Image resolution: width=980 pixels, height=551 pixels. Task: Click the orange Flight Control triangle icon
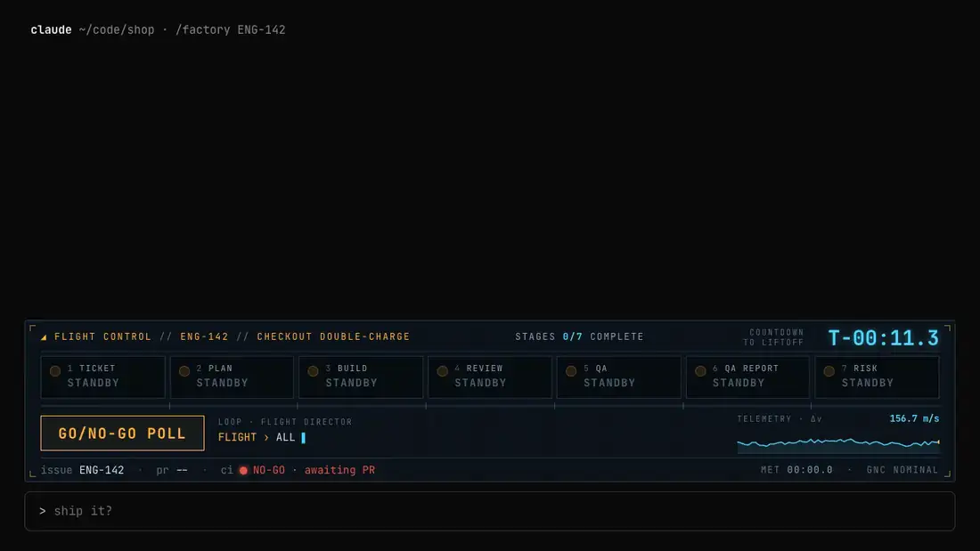[44, 337]
